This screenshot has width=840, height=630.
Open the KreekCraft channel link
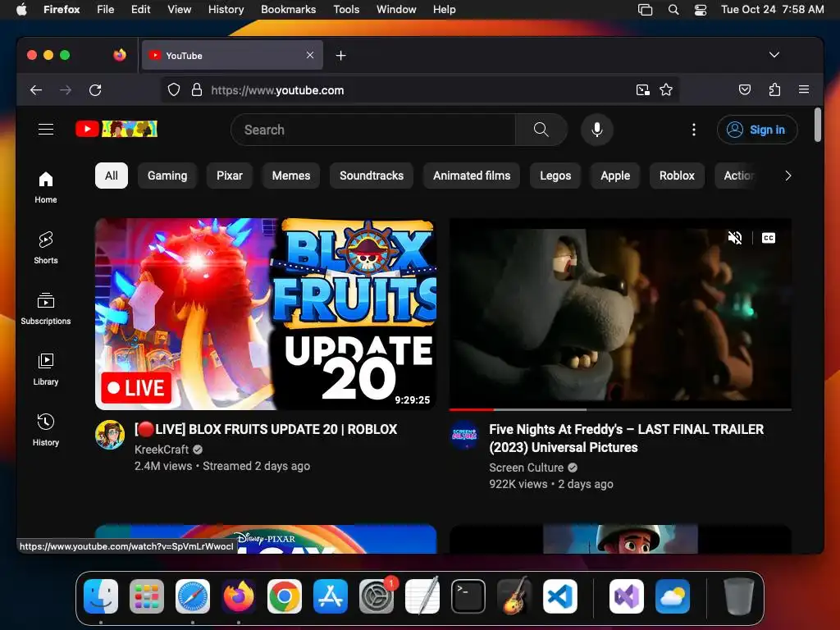pos(162,450)
